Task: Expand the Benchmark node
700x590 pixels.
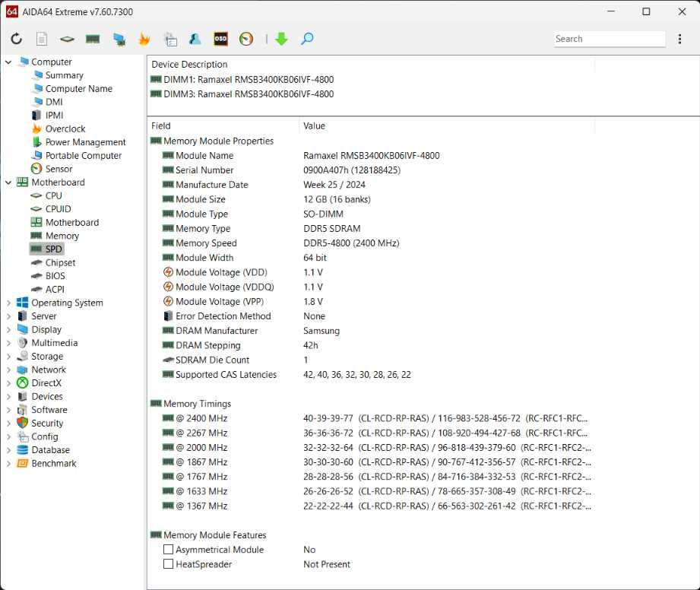Action: coord(8,464)
